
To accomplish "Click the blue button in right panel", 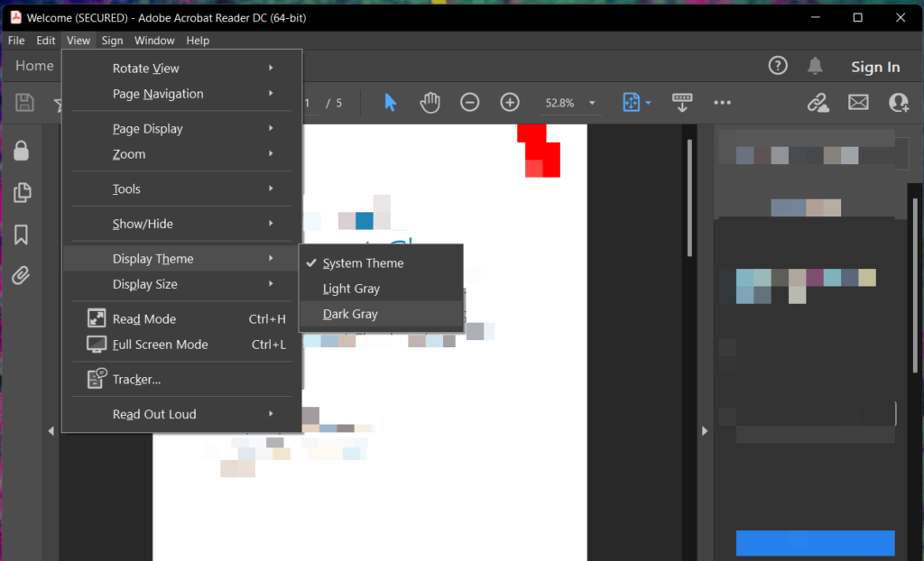I will 815,543.
